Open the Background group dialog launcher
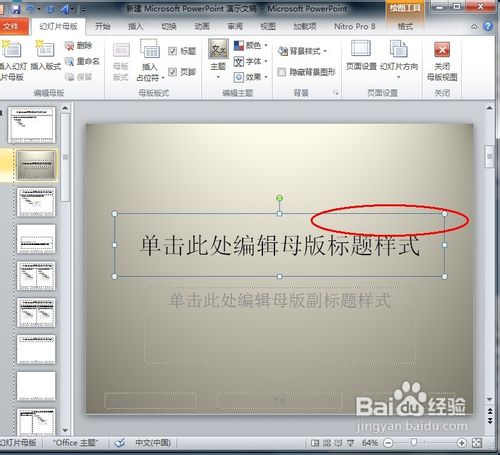500x455 pixels. pos(335,93)
